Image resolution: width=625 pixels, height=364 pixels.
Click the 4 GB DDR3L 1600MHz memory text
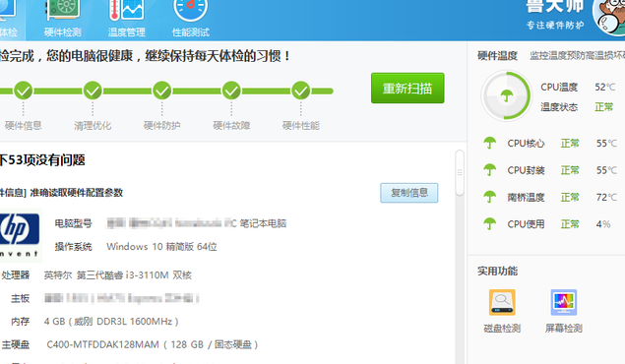point(111,322)
